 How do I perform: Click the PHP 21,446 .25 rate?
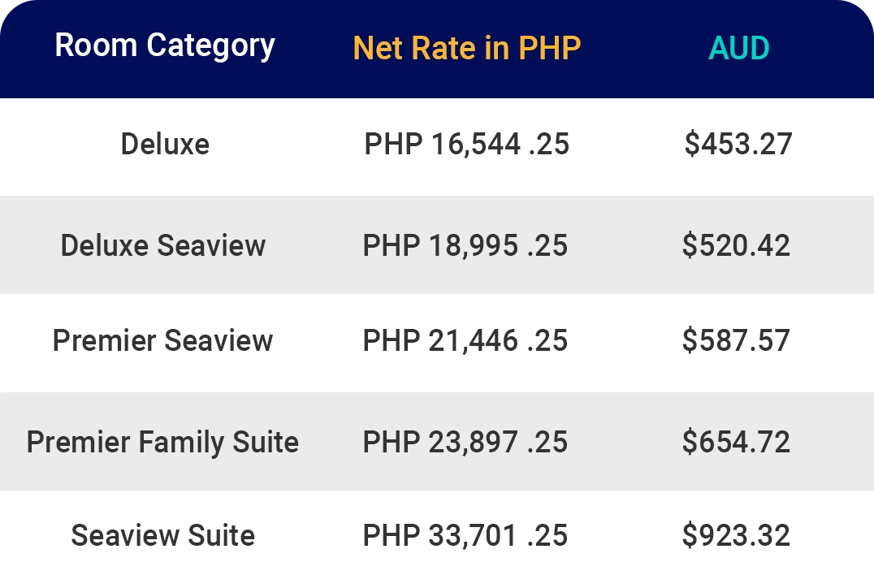click(x=465, y=340)
